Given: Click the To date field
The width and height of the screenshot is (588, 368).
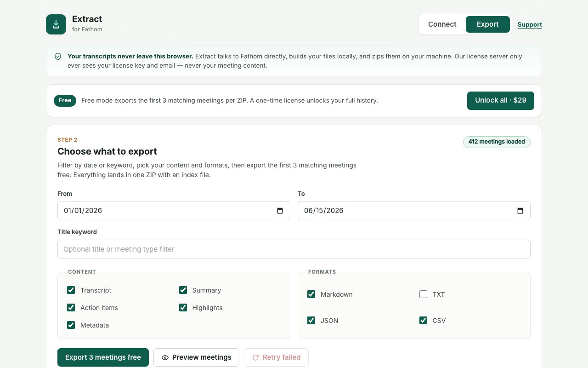Looking at the screenshot, I should tap(414, 211).
